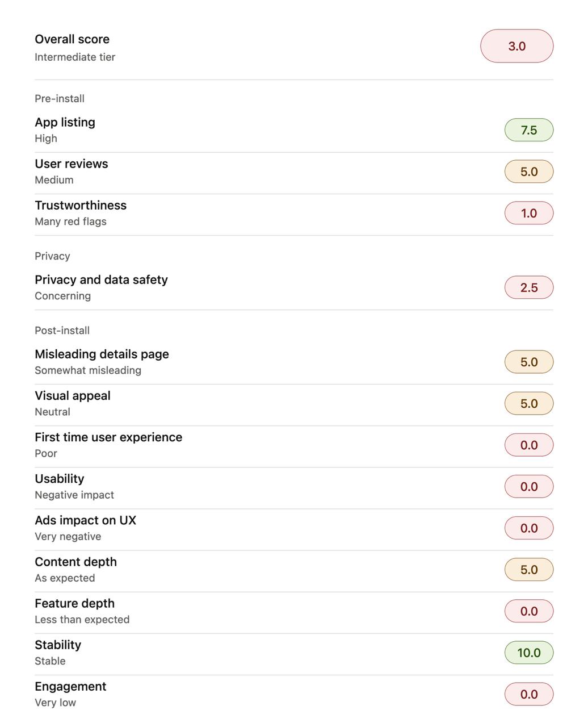Click the Usability 0.0 score badge
This screenshot has width=588, height=727.
pos(529,486)
